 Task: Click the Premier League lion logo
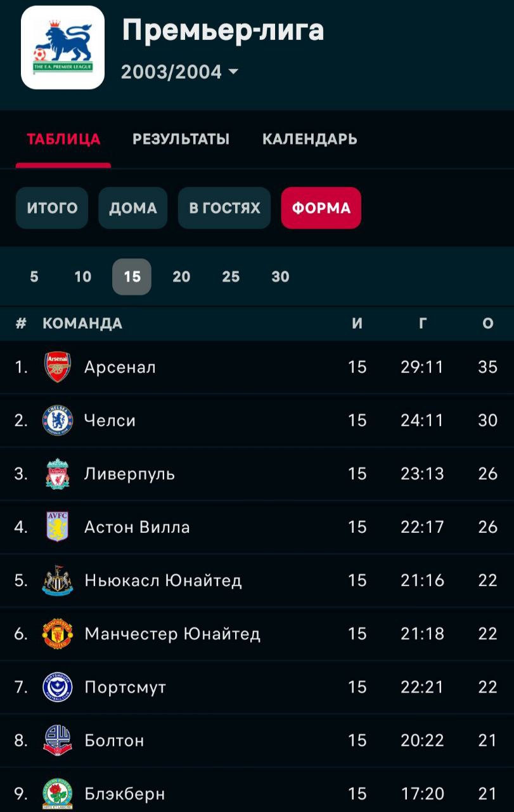(x=63, y=48)
